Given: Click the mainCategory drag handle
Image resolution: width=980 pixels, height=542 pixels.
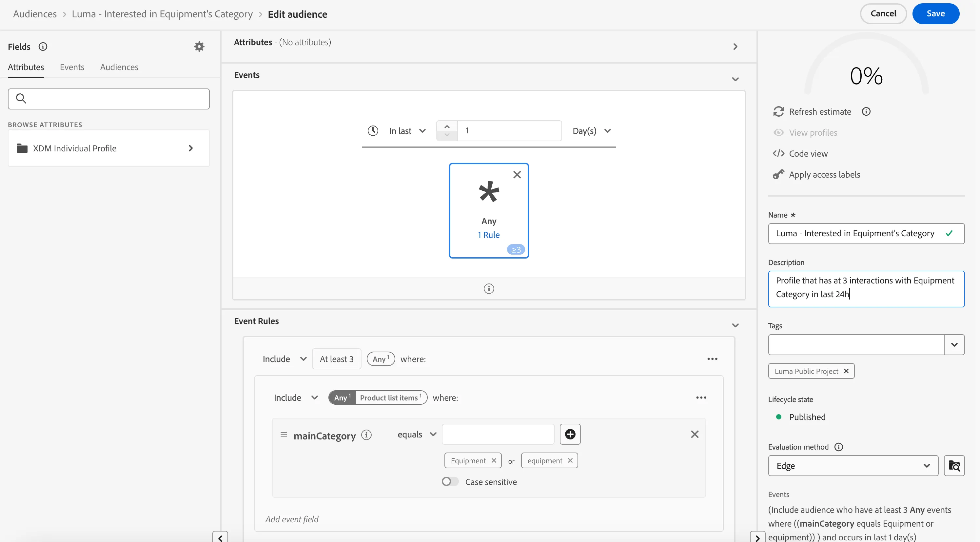Looking at the screenshot, I should click(x=284, y=434).
